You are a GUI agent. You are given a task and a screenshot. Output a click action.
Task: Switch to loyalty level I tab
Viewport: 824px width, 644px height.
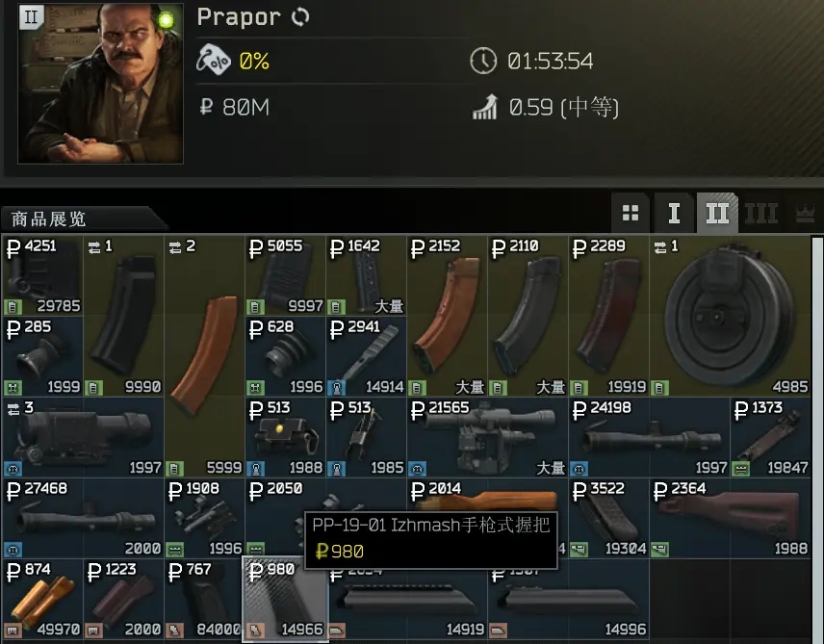click(x=674, y=213)
